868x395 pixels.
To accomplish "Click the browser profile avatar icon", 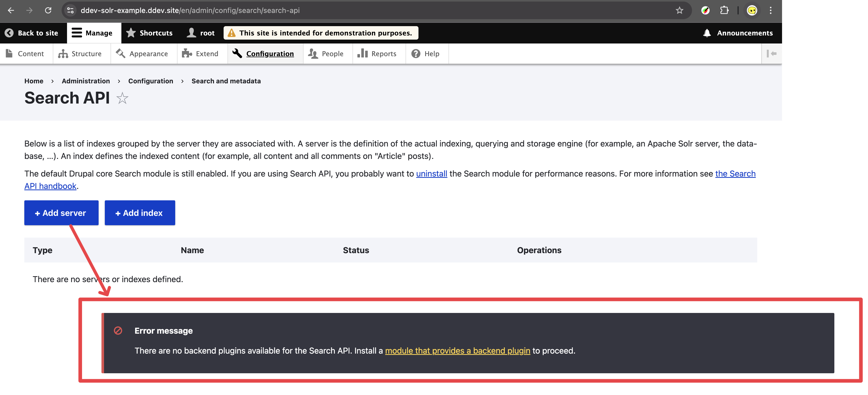I will [752, 10].
